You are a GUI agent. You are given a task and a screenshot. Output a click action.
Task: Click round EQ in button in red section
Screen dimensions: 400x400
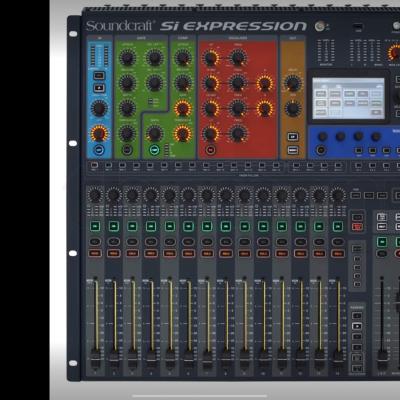click(x=210, y=150)
